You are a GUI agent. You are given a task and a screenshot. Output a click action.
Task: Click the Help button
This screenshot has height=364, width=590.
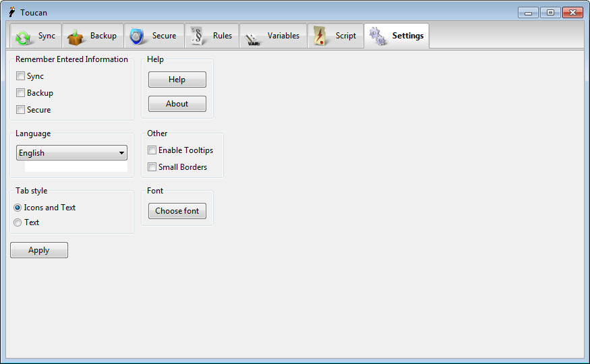click(x=177, y=80)
